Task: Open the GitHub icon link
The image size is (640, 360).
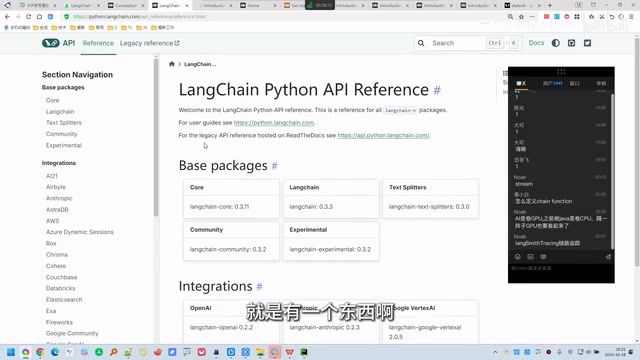Action: pyautogui.click(x=571, y=43)
